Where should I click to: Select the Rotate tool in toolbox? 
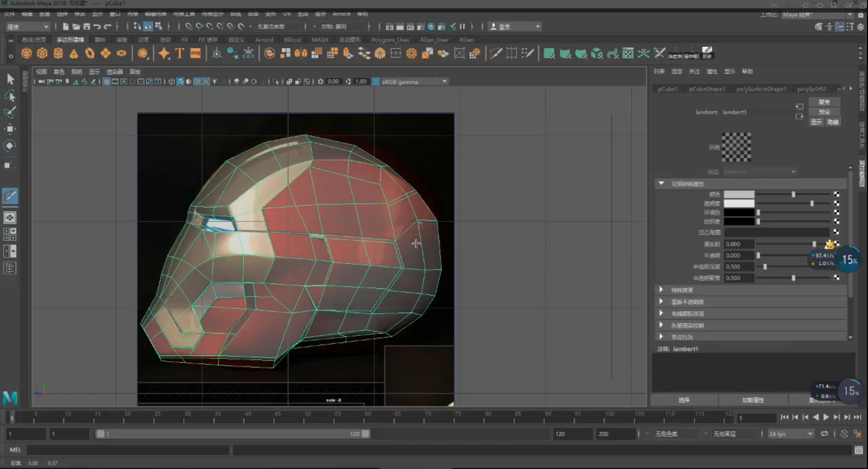click(x=10, y=145)
